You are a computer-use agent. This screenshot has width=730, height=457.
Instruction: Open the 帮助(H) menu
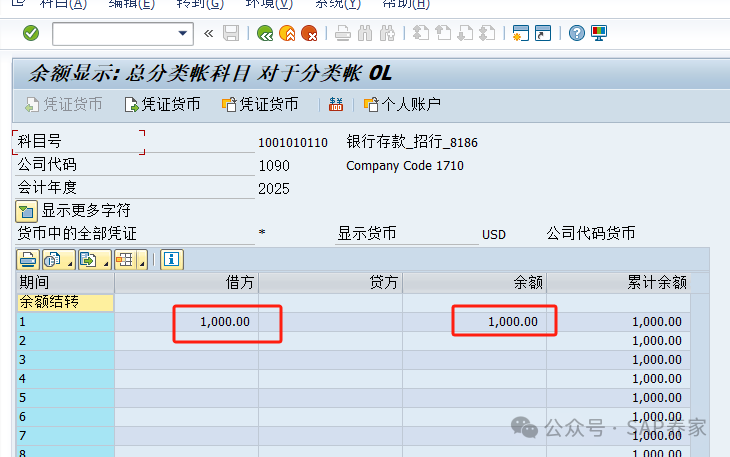point(406,4)
